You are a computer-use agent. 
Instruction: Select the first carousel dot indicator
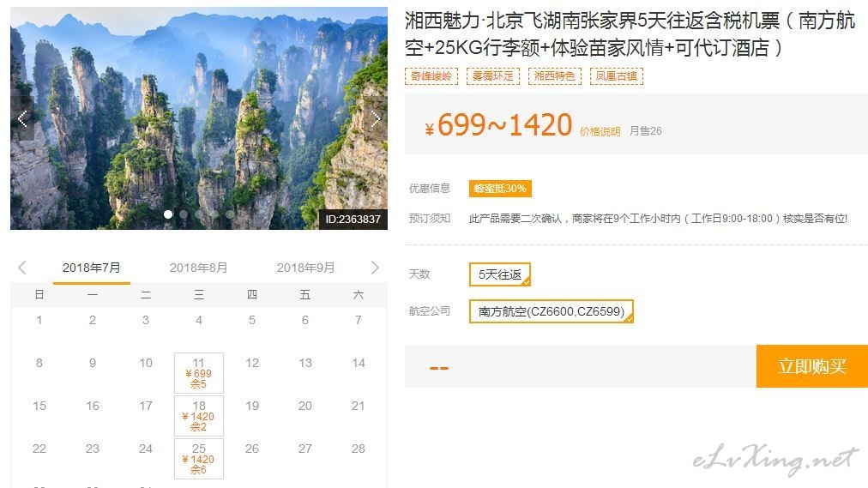point(168,214)
